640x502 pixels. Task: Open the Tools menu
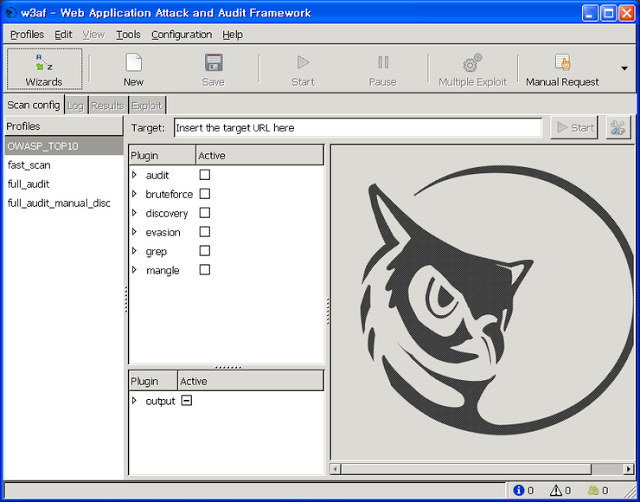coord(128,35)
